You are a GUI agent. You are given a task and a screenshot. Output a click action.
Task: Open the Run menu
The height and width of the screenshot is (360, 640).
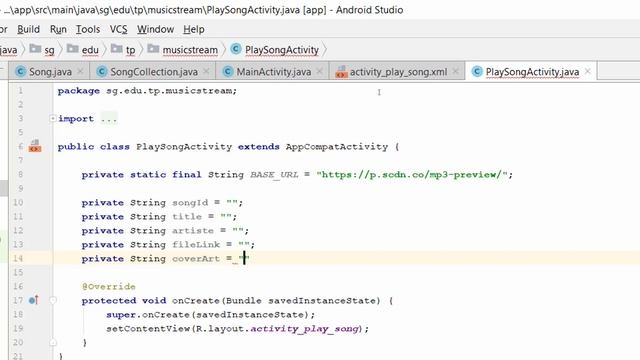click(x=58, y=29)
